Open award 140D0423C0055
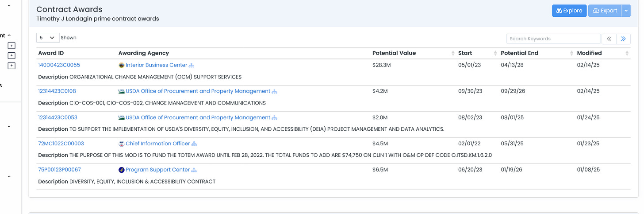 59,65
